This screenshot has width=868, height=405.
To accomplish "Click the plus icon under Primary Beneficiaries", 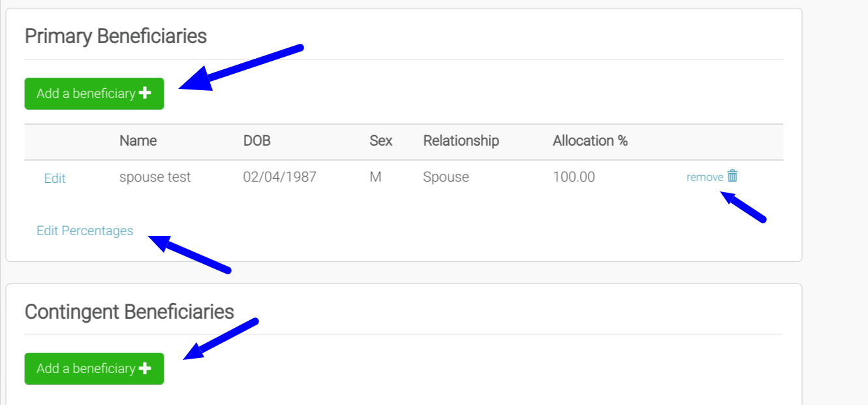I will pos(145,93).
